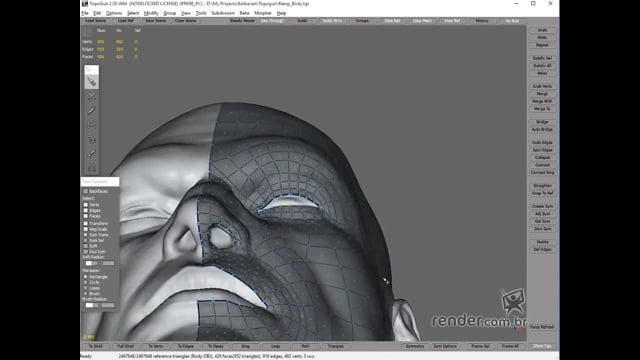Click the crossed-arrows tool icon in left toolbar
The image size is (640, 360).
[91, 96]
